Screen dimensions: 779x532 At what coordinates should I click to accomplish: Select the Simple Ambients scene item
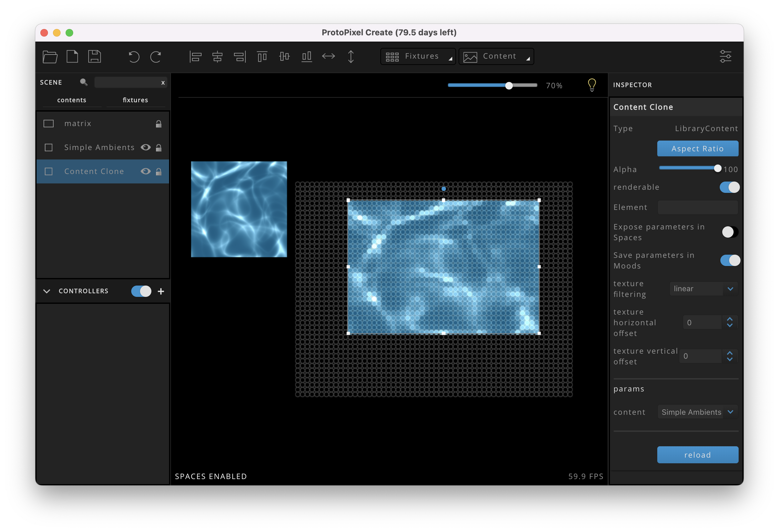coord(102,147)
